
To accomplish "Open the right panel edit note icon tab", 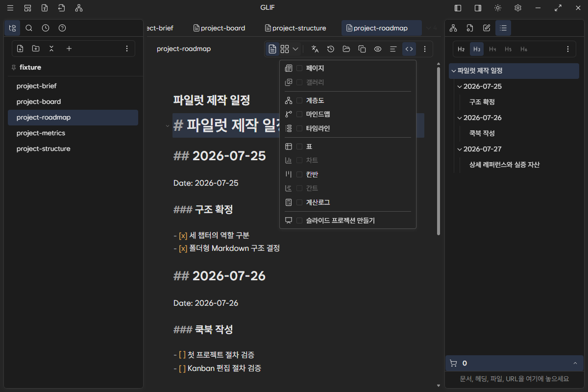I will [487, 28].
